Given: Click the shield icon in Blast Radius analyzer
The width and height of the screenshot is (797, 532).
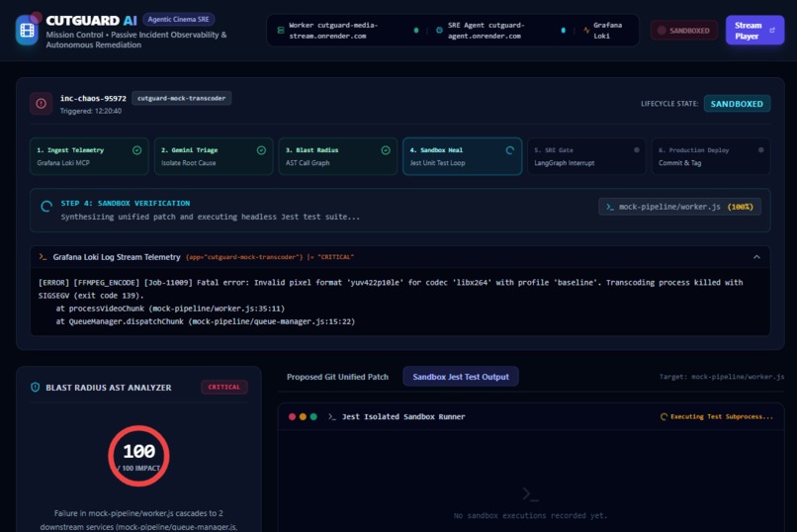Looking at the screenshot, I should [x=35, y=388].
